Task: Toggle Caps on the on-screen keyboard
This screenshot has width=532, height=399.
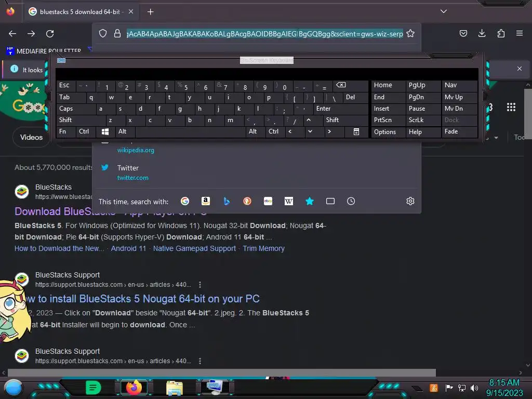Action: [x=76, y=109]
